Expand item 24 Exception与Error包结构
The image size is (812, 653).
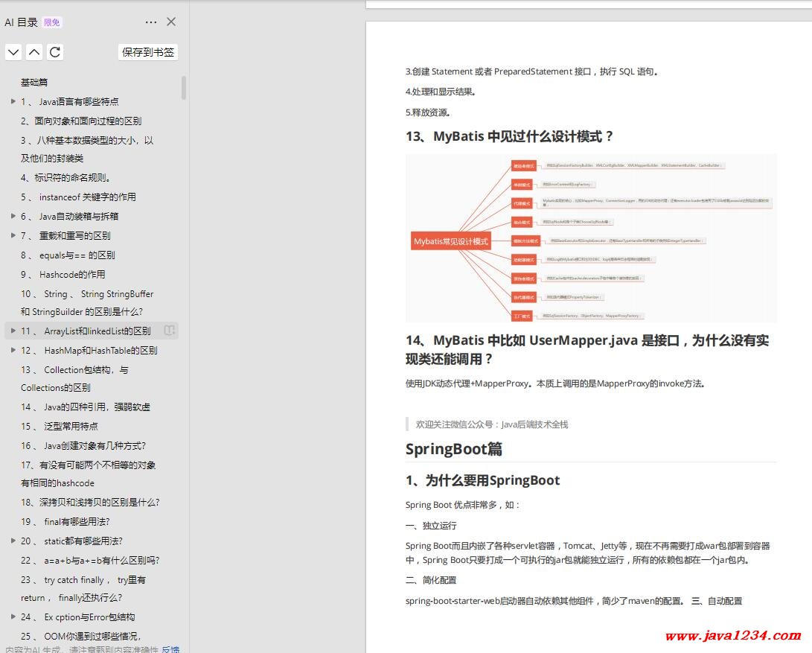13,617
